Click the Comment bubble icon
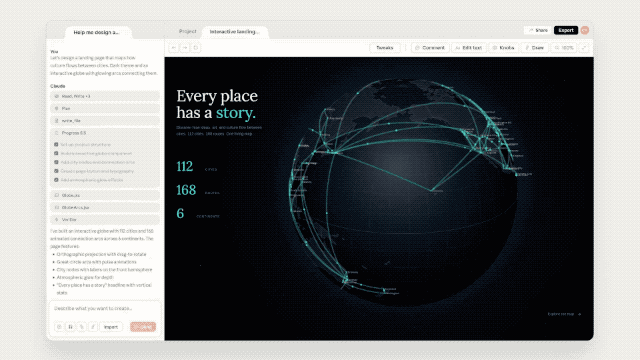The height and width of the screenshot is (360, 640). tap(417, 48)
